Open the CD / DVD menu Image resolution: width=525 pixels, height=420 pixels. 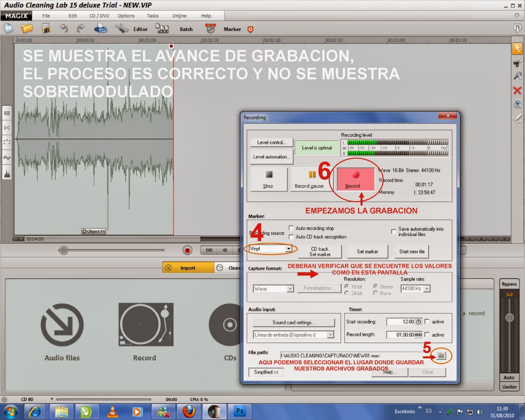99,16
